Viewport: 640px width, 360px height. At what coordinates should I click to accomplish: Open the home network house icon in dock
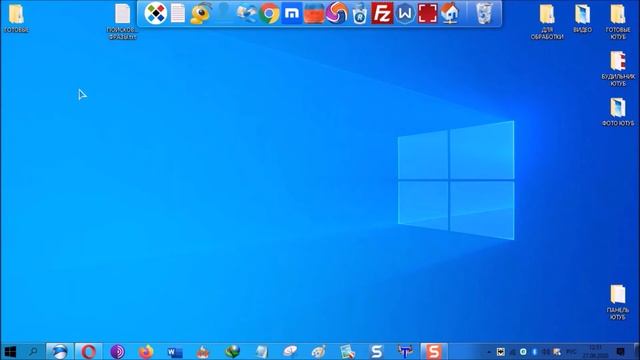[x=450, y=13]
